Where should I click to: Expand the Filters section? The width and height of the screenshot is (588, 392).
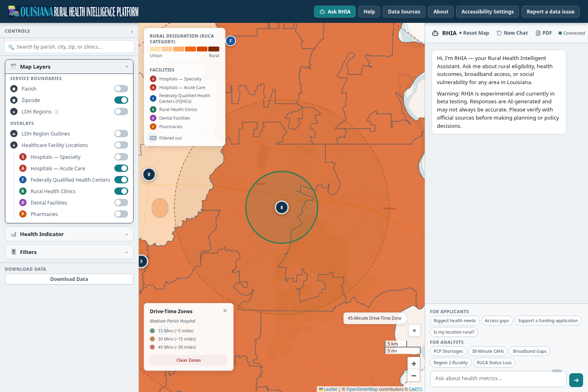click(x=69, y=252)
